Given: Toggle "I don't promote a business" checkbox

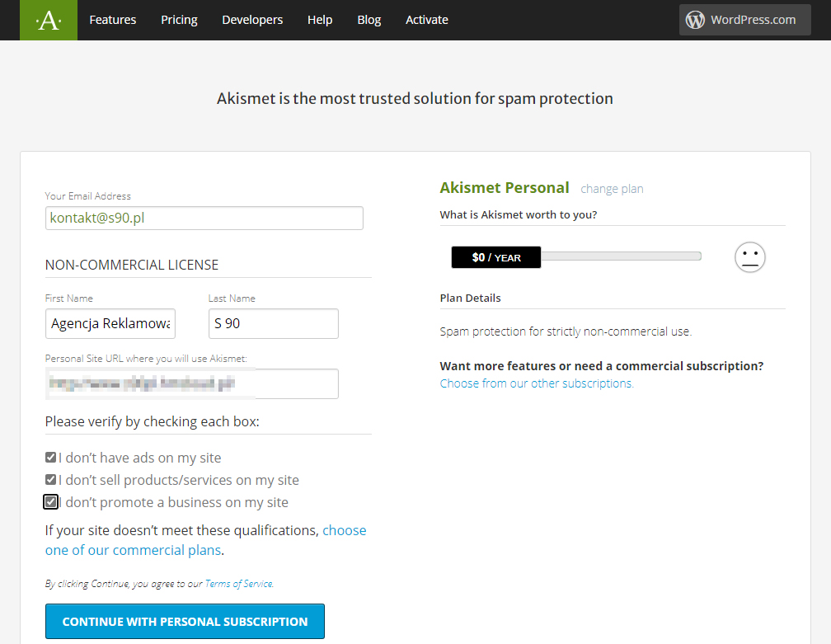Looking at the screenshot, I should click(50, 502).
